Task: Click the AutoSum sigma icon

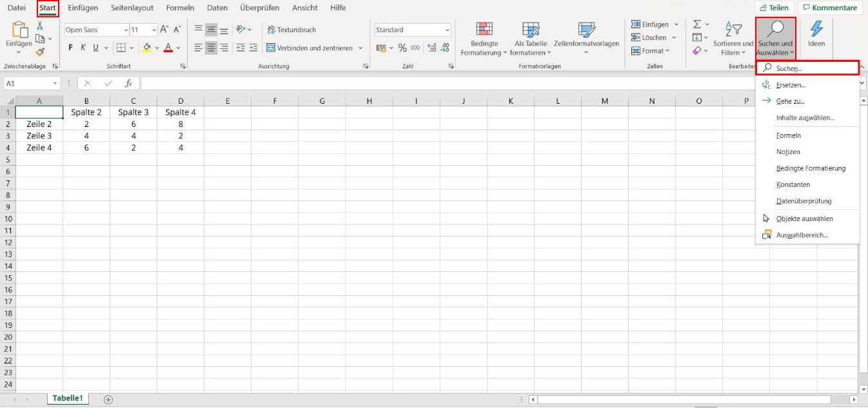Action: tap(697, 24)
